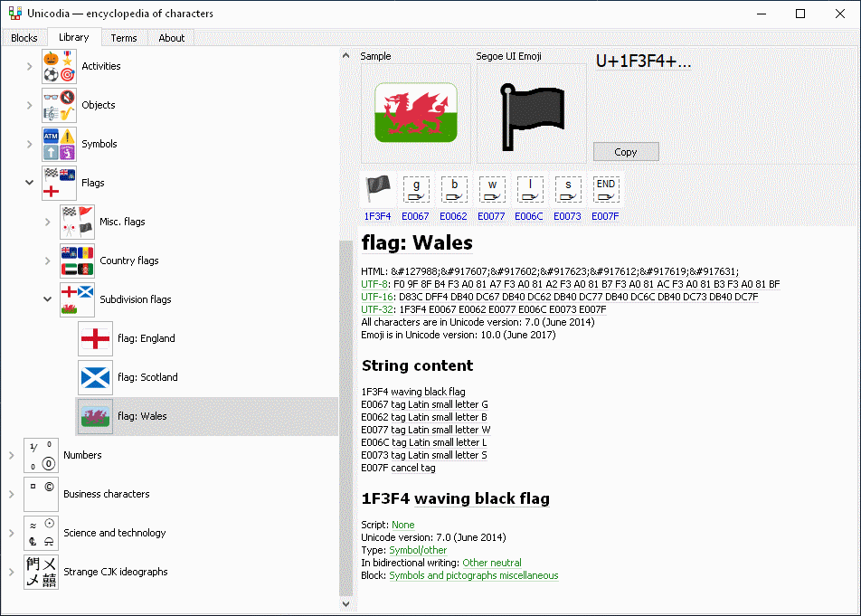Click the tag letter w component icon
The height and width of the screenshot is (616, 861).
[x=492, y=189]
